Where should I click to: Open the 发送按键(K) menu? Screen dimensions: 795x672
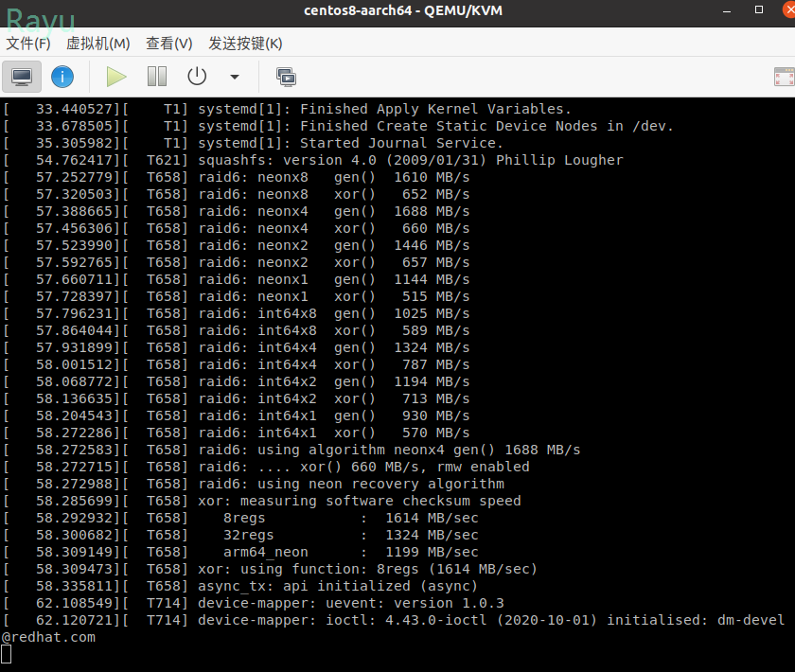click(x=245, y=44)
